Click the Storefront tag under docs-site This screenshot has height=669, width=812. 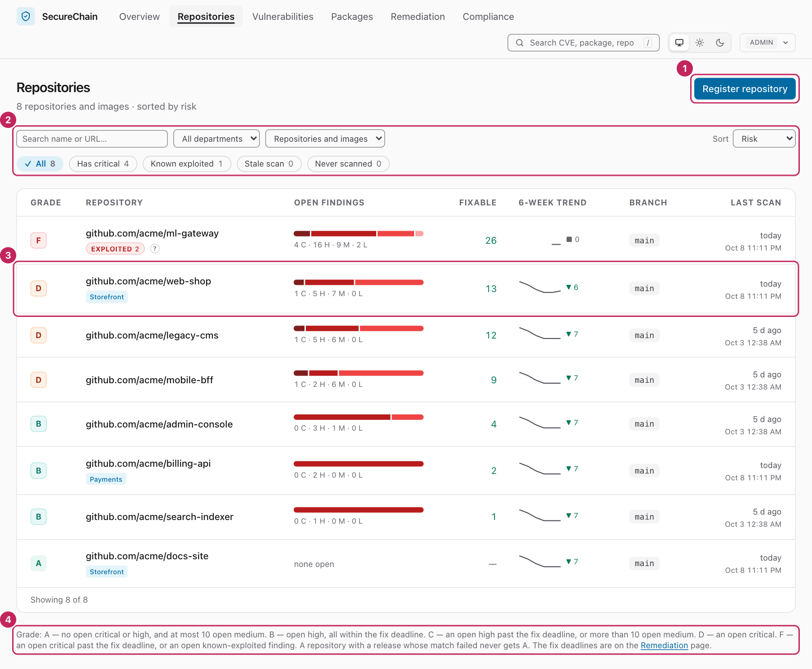(x=107, y=571)
